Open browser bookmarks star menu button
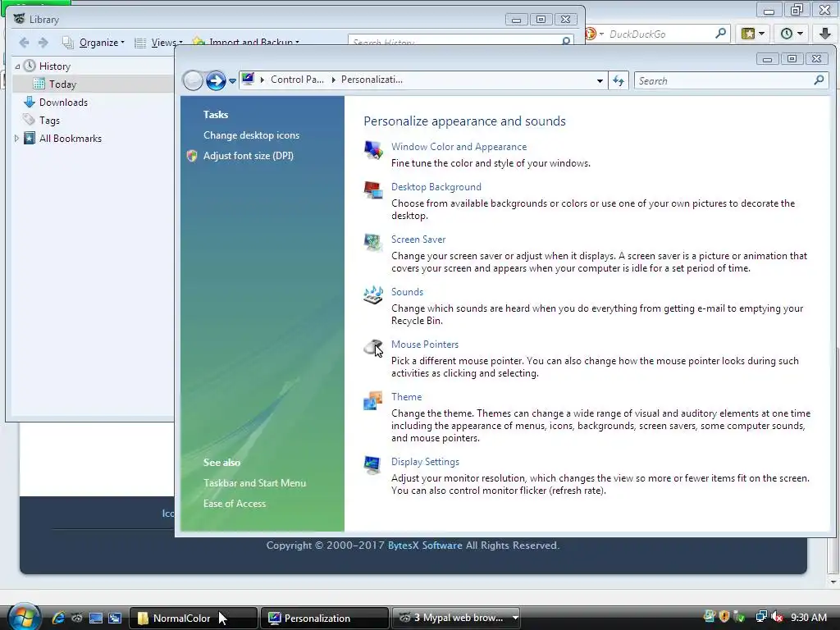 [x=753, y=34]
